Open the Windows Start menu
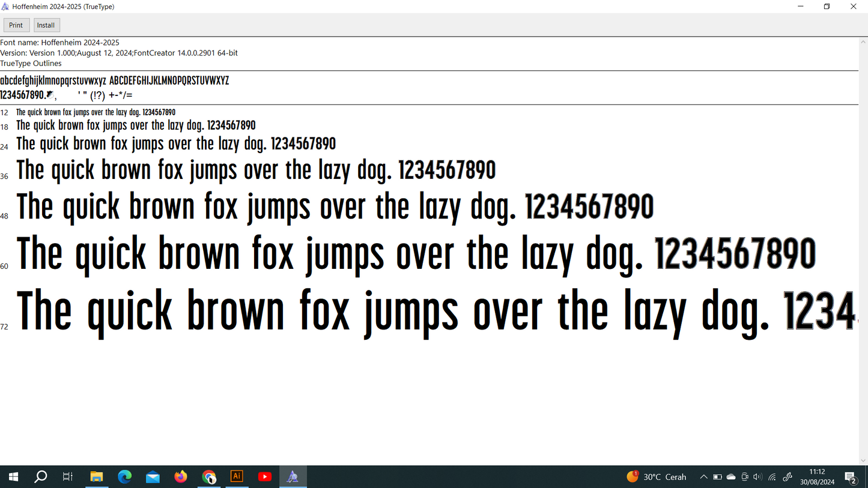868x488 pixels. tap(13, 477)
